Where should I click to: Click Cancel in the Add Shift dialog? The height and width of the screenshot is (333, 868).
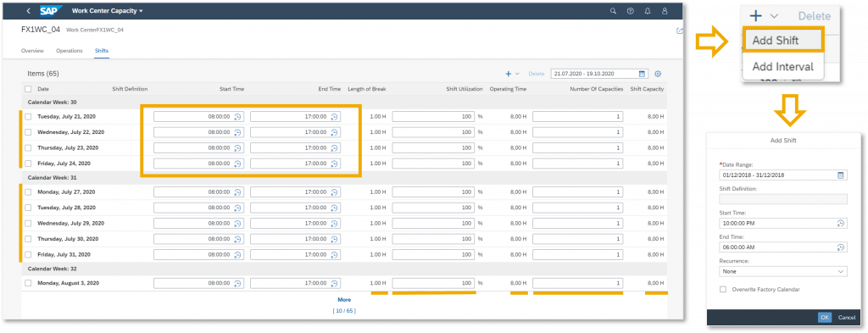[x=847, y=318]
